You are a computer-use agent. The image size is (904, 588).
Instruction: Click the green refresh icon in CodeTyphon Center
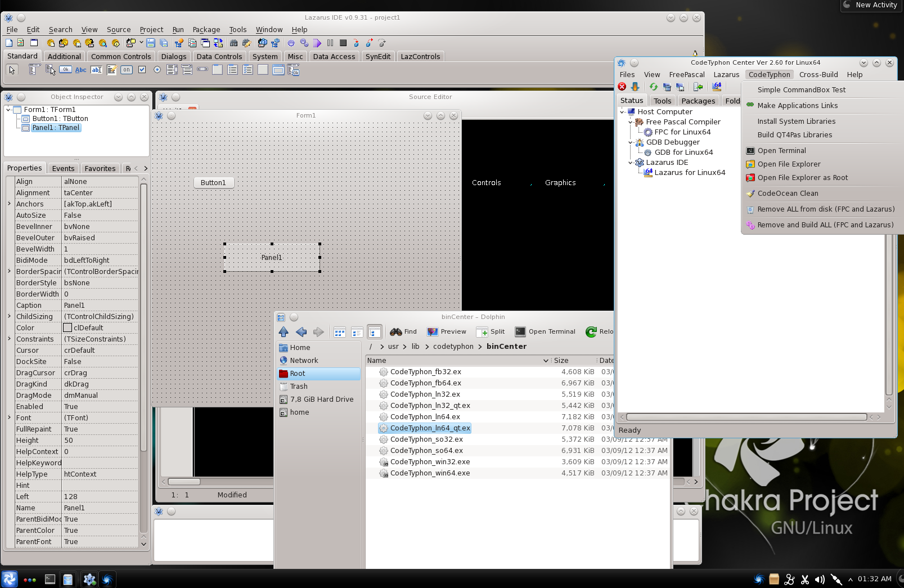pos(653,87)
